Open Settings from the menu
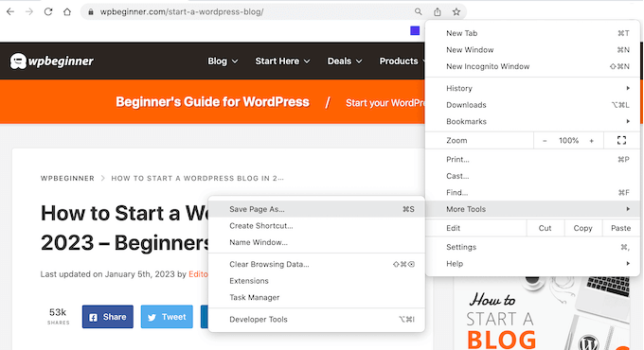The height and width of the screenshot is (350, 644). (532, 247)
